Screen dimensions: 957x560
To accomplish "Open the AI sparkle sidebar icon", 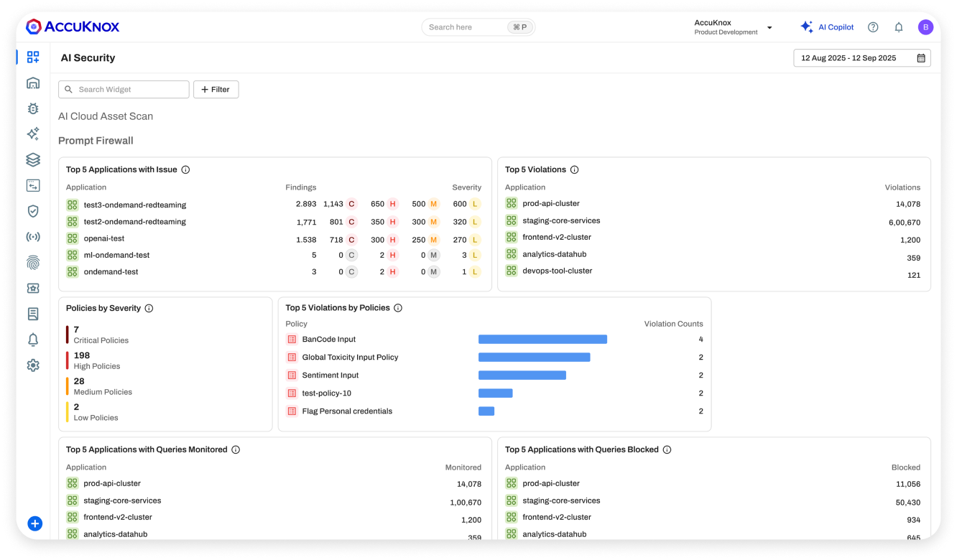I will pyautogui.click(x=33, y=134).
